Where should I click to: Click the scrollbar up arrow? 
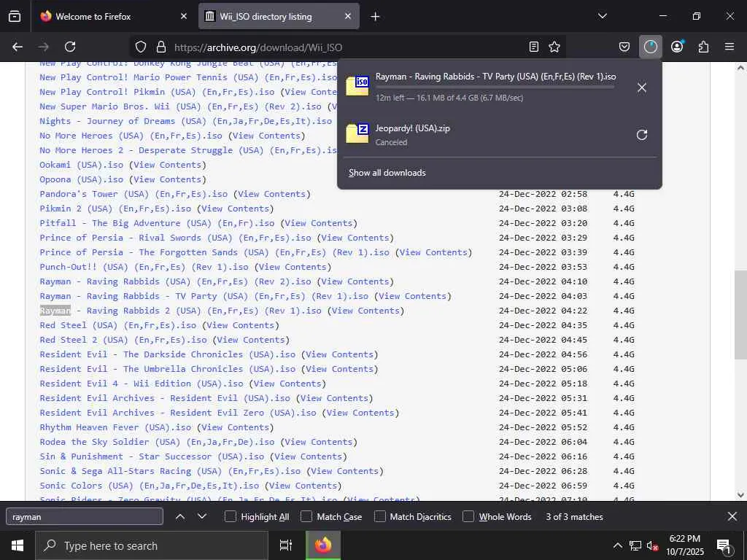pyautogui.click(x=740, y=68)
